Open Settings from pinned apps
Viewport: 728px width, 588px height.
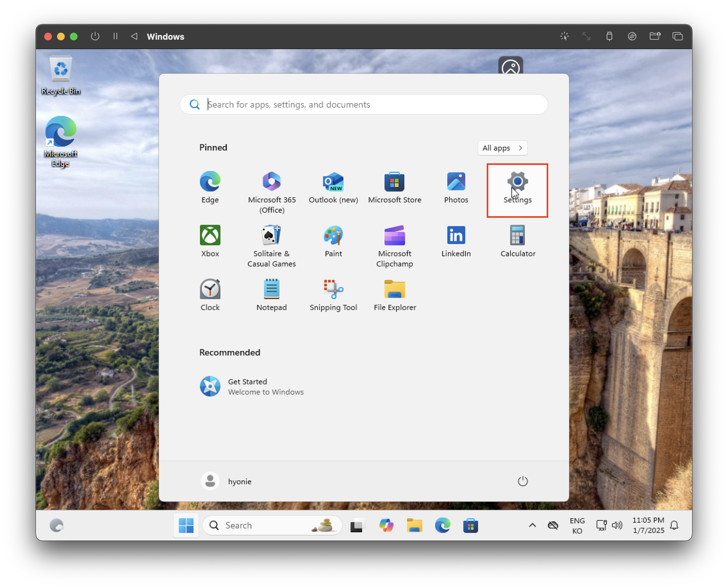click(517, 188)
